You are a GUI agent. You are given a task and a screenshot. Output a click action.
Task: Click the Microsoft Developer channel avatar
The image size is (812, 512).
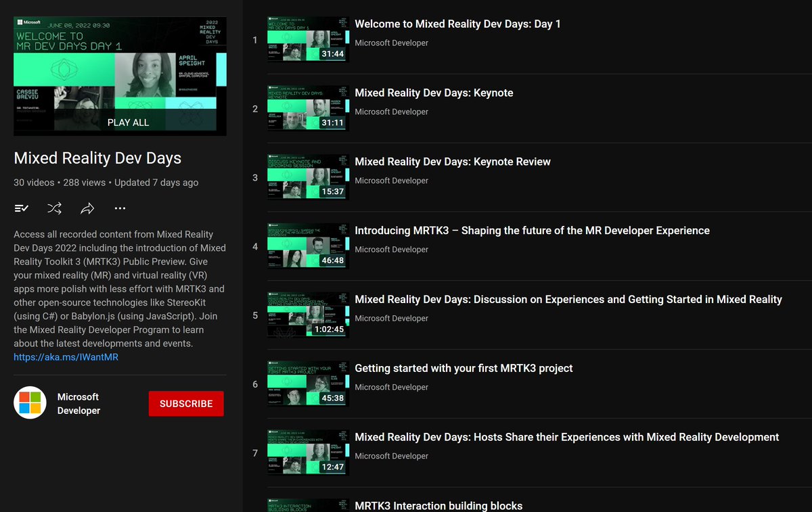point(30,403)
